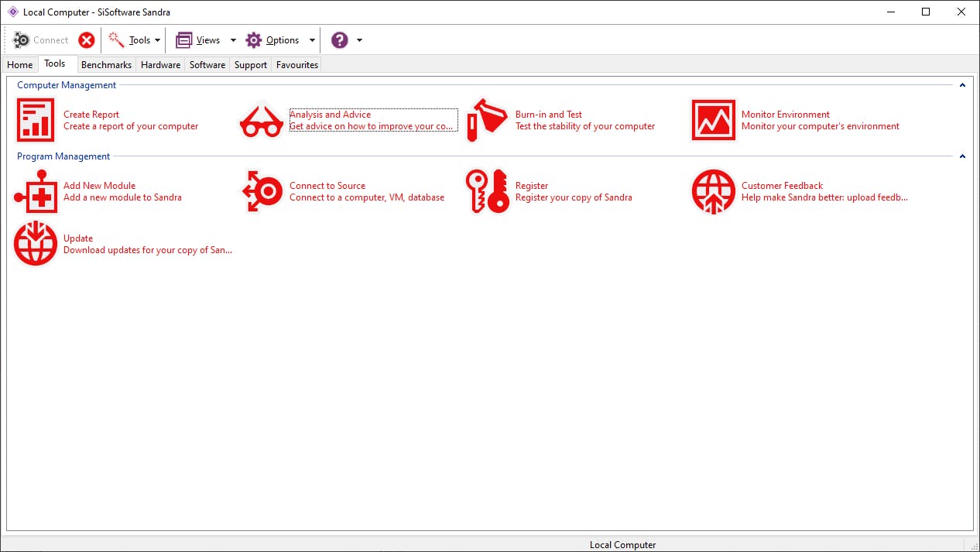Click the Create Report title text
Image resolution: width=980 pixels, height=552 pixels.
91,115
